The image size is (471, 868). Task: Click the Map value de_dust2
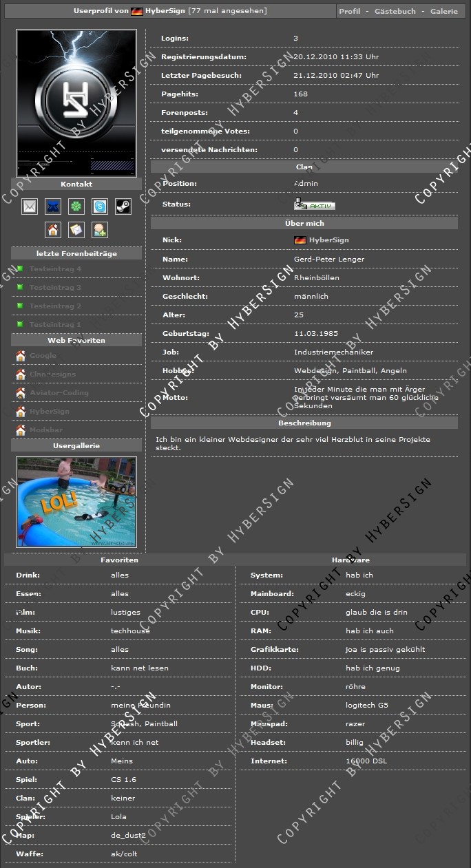point(128,836)
